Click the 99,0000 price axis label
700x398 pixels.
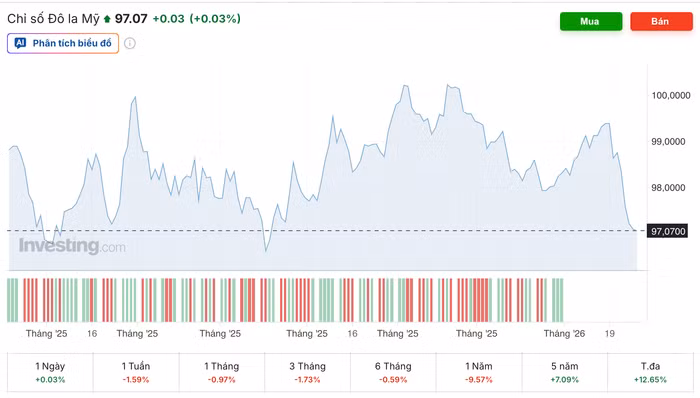click(668, 141)
